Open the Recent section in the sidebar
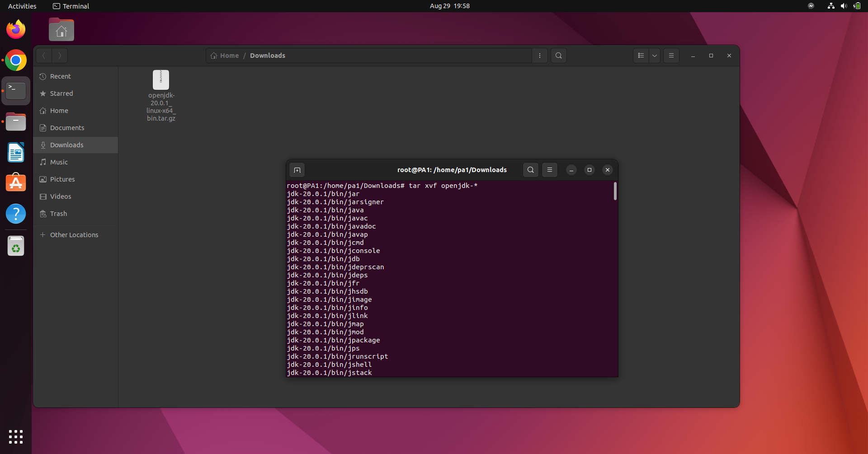Image resolution: width=868 pixels, height=454 pixels. click(x=60, y=76)
